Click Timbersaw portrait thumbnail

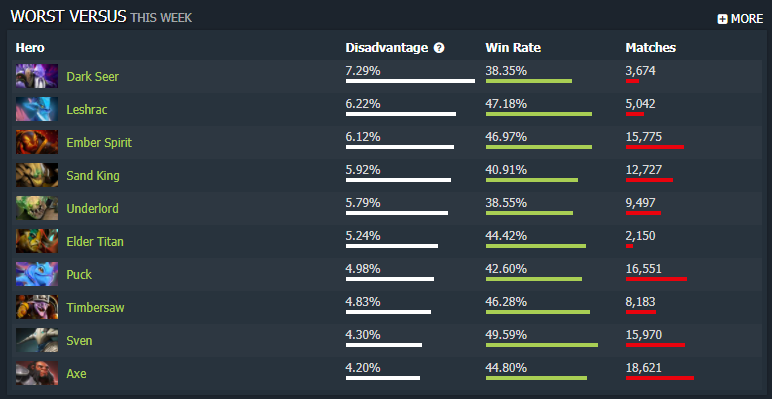coord(37,307)
